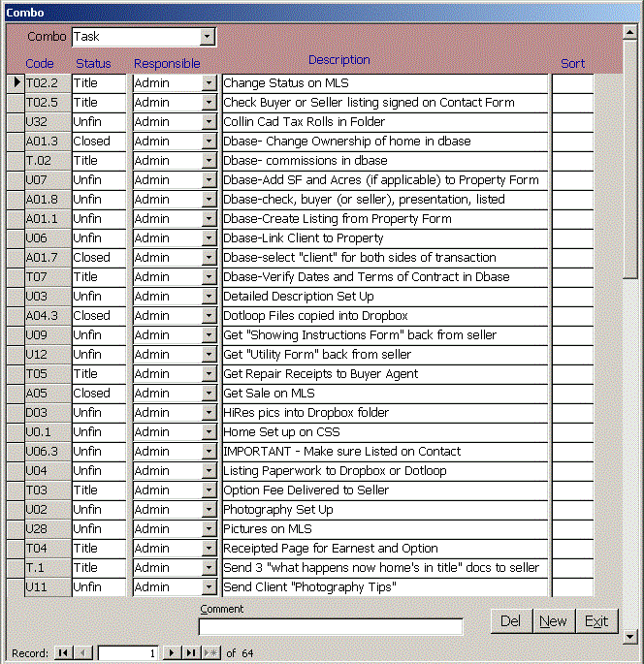This screenshot has width=644, height=664.
Task: Click description 'Dotloop Files copied into Dropbox'
Action: tap(385, 316)
